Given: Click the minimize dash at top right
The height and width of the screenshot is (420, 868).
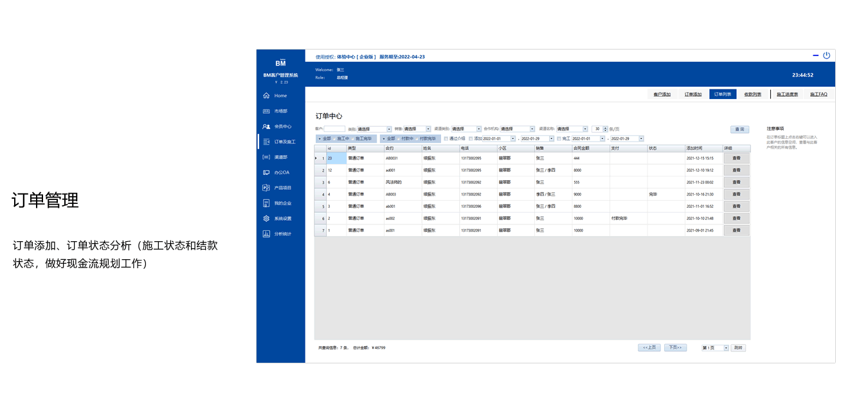Looking at the screenshot, I should pos(815,56).
